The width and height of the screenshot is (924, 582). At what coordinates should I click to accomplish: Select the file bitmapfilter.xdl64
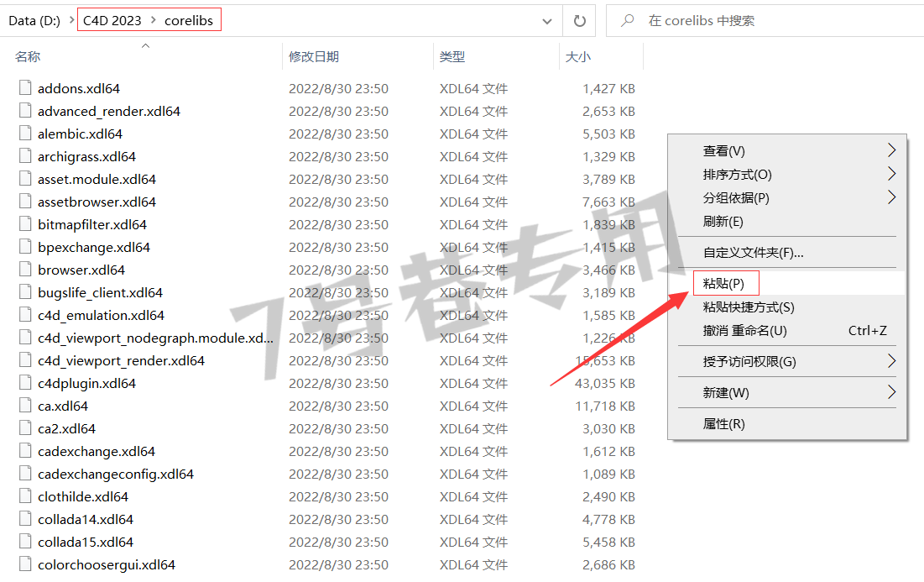tap(92, 224)
